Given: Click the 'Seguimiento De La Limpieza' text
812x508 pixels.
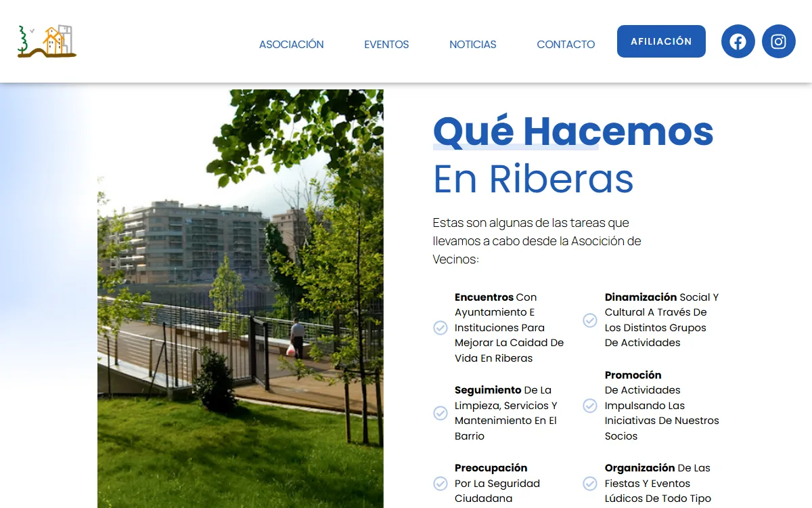Looking at the screenshot, I should pos(506,413).
